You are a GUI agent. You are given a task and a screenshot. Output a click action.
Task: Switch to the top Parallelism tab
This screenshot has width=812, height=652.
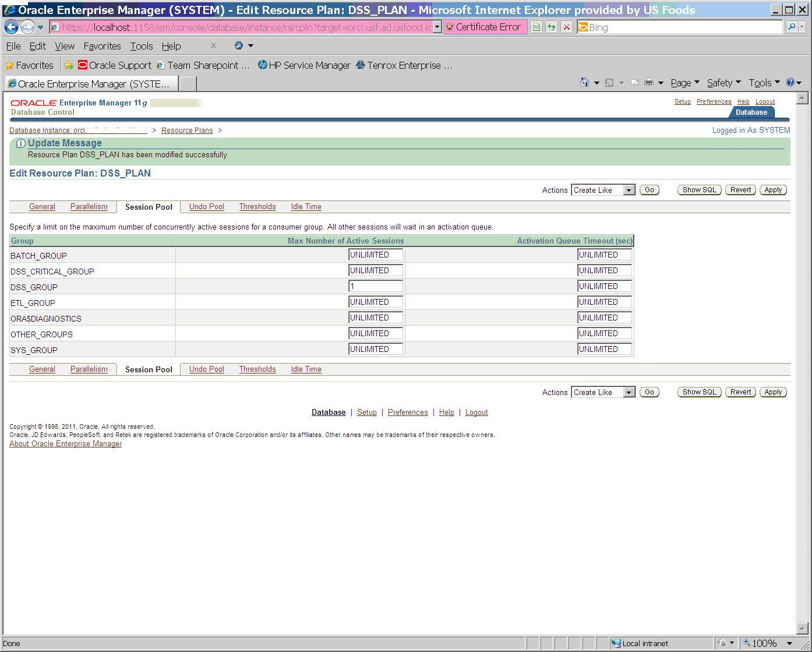(89, 207)
